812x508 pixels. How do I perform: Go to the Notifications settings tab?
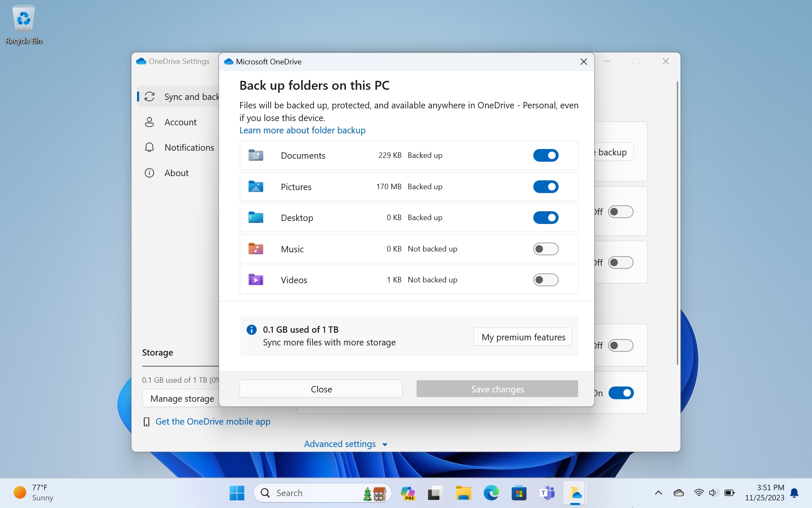[x=189, y=148]
